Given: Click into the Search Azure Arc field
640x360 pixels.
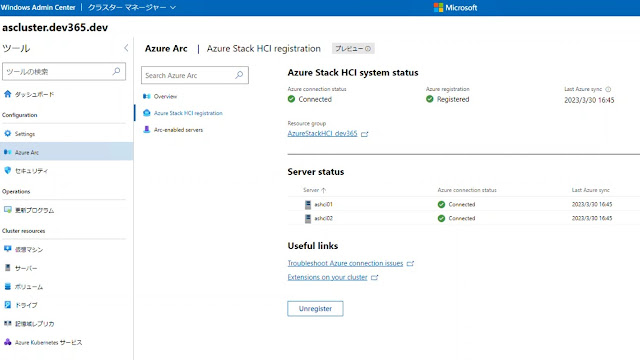Looking at the screenshot, I should (x=195, y=75).
